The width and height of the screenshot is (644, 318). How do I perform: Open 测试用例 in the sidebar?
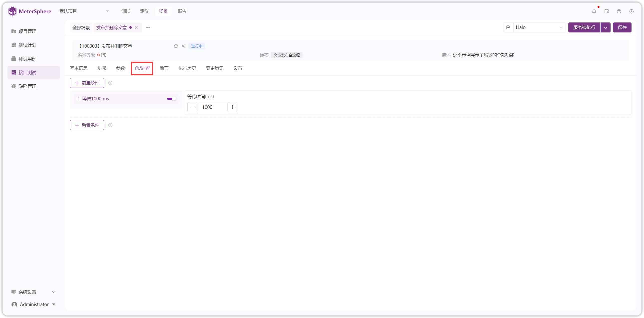pos(34,59)
